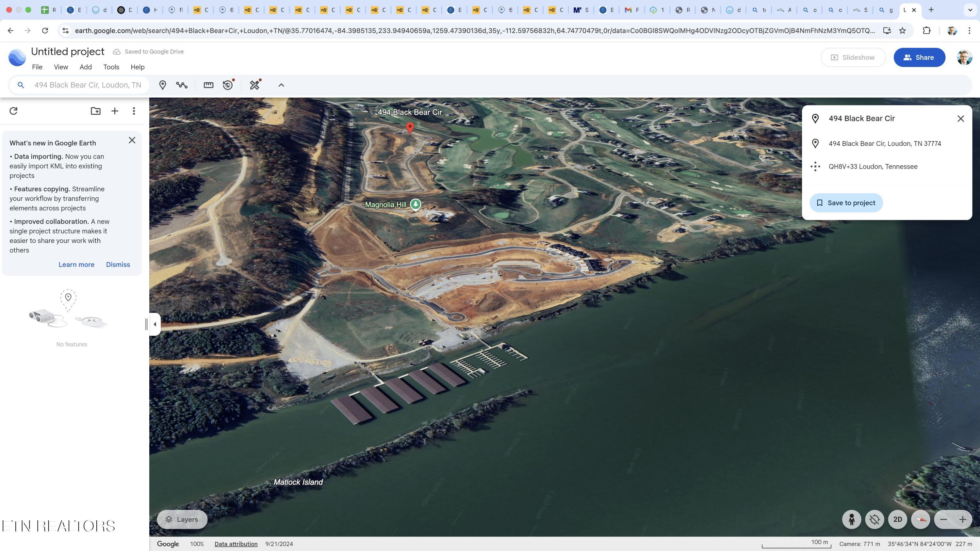Image resolution: width=980 pixels, height=551 pixels.
Task: Open the Add menu
Action: coord(86,67)
